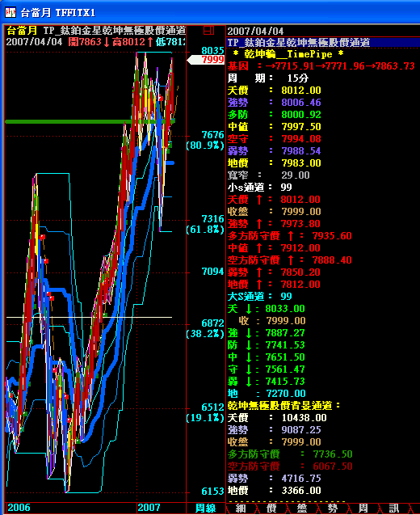Click the 7676 (80.9%) retracement level label

tap(205, 140)
